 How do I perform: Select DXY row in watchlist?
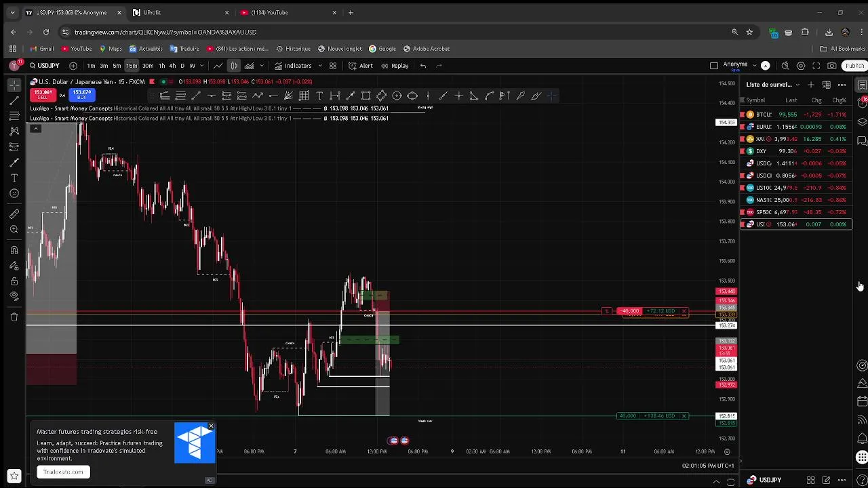pos(795,151)
